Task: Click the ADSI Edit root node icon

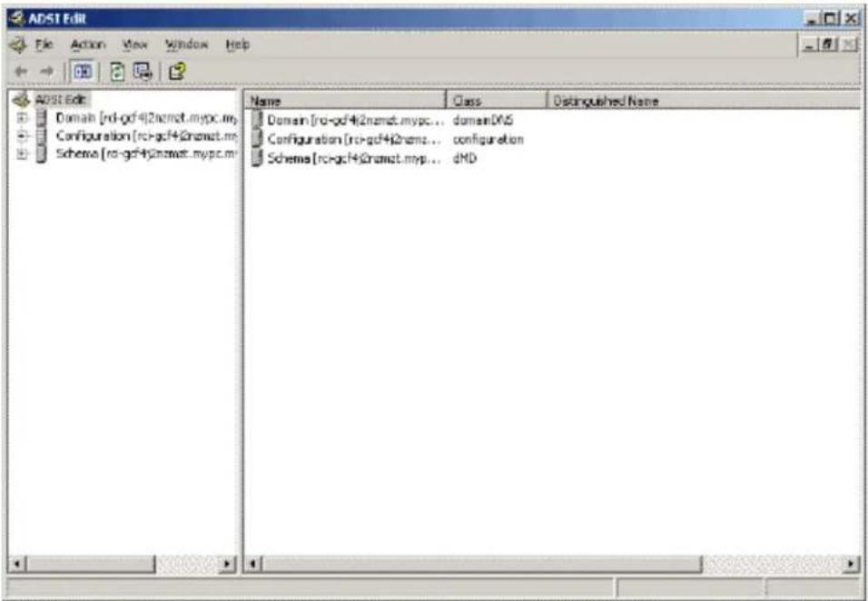Action: (x=21, y=100)
